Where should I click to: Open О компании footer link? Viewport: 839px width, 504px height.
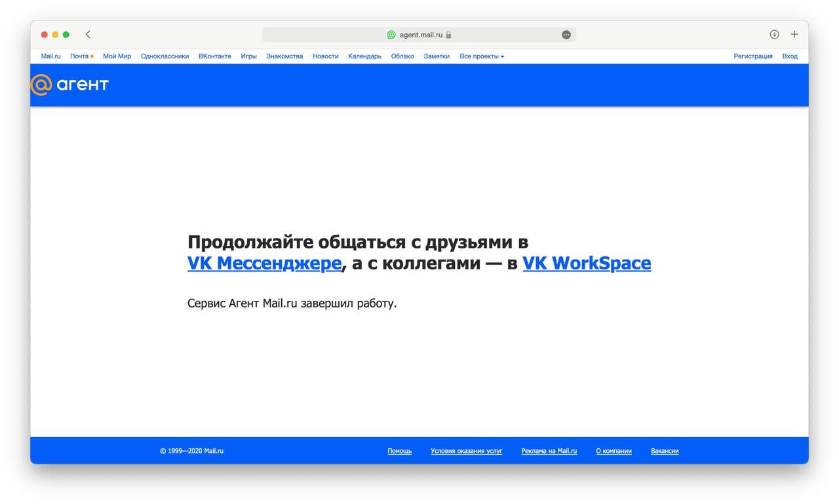point(614,451)
